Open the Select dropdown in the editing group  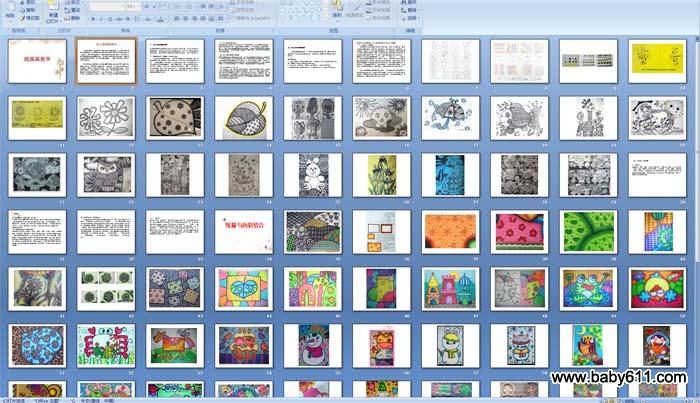pos(411,18)
